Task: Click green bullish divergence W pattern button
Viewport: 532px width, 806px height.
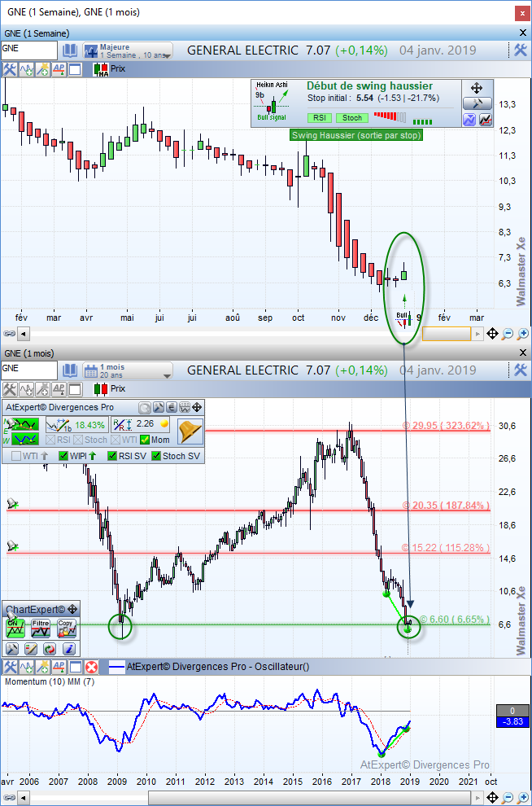Action: (26, 440)
